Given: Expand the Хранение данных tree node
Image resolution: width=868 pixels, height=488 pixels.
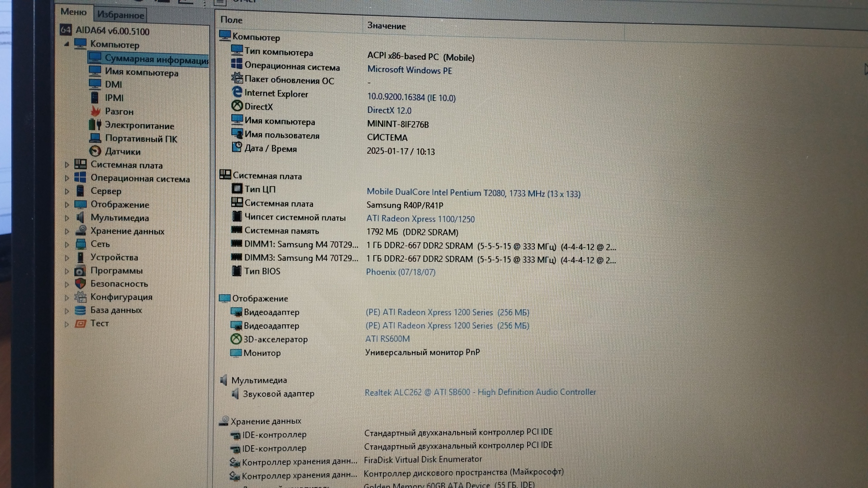Looking at the screenshot, I should point(67,231).
